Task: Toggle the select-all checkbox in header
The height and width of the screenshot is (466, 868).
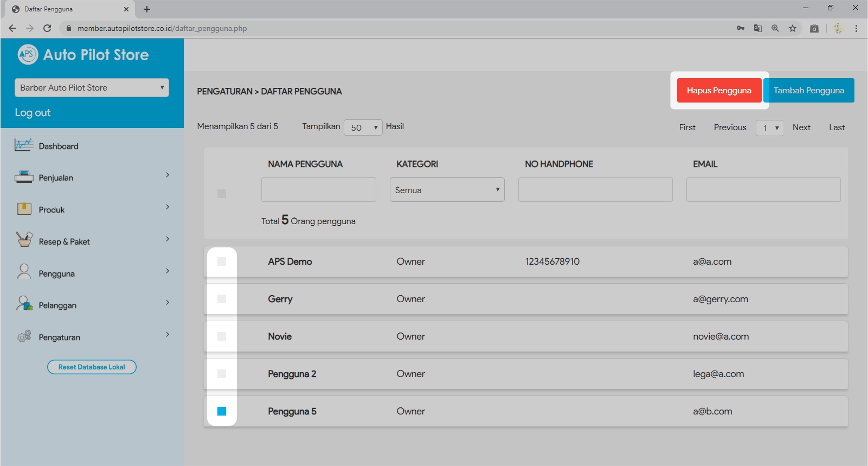Action: pyautogui.click(x=222, y=194)
